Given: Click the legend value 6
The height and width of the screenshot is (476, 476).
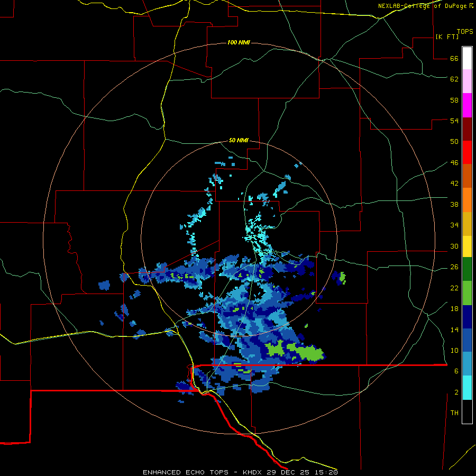Looking at the screenshot, I should [x=456, y=371].
